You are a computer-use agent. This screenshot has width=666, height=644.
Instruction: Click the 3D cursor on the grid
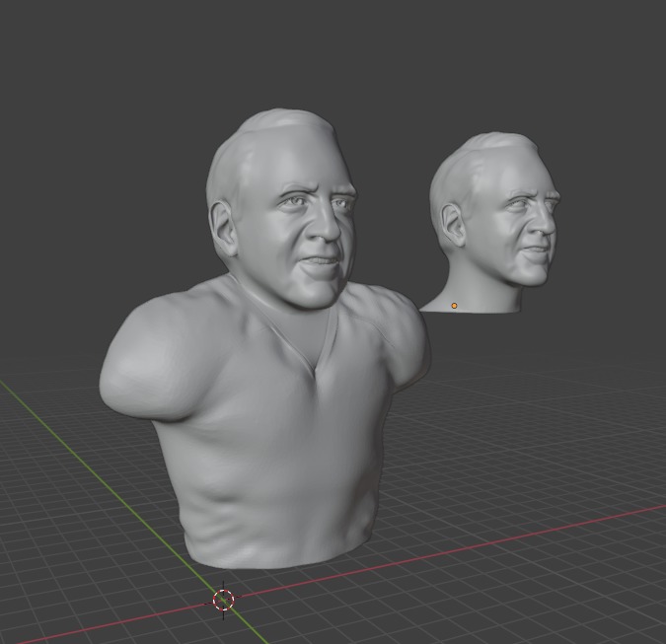click(x=223, y=600)
